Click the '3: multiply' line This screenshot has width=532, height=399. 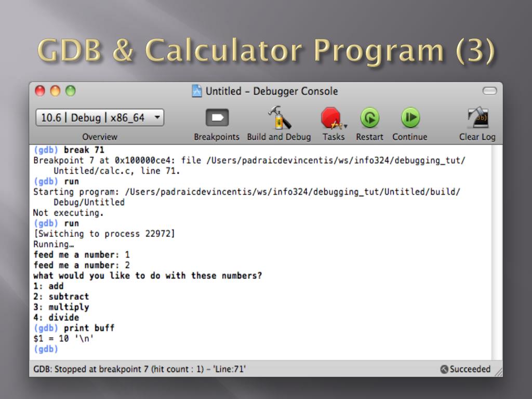click(61, 307)
